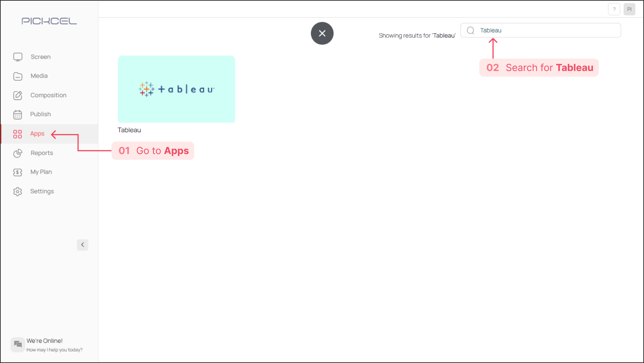Click the Apps grid icon
Screen dimensions: 644x363
18,134
